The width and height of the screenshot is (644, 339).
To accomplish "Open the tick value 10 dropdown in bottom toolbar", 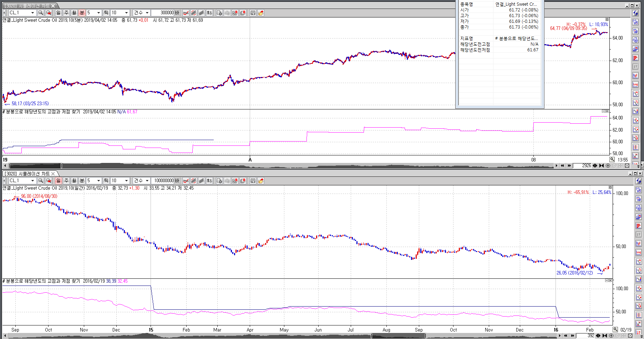I will click(x=126, y=181).
